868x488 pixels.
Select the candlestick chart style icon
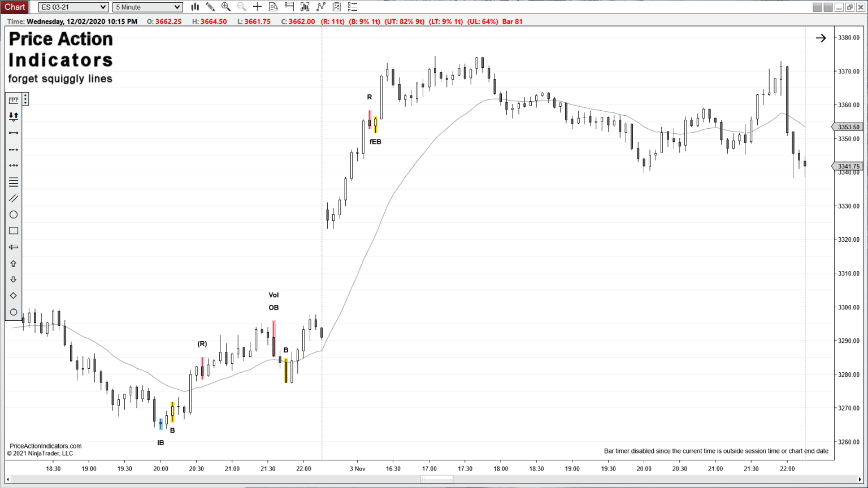[x=194, y=7]
